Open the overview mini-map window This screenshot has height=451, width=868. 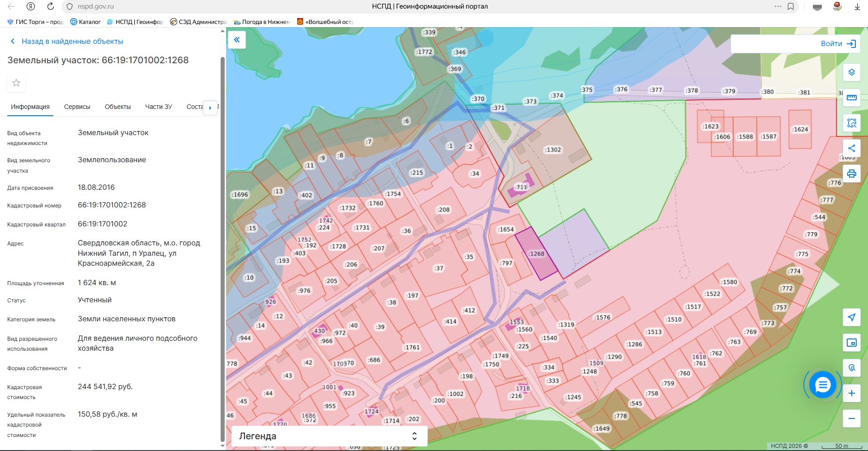coord(851,343)
